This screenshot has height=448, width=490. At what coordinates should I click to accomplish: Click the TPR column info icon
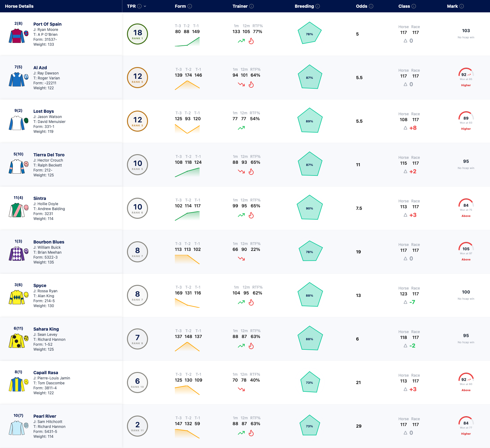(139, 6)
